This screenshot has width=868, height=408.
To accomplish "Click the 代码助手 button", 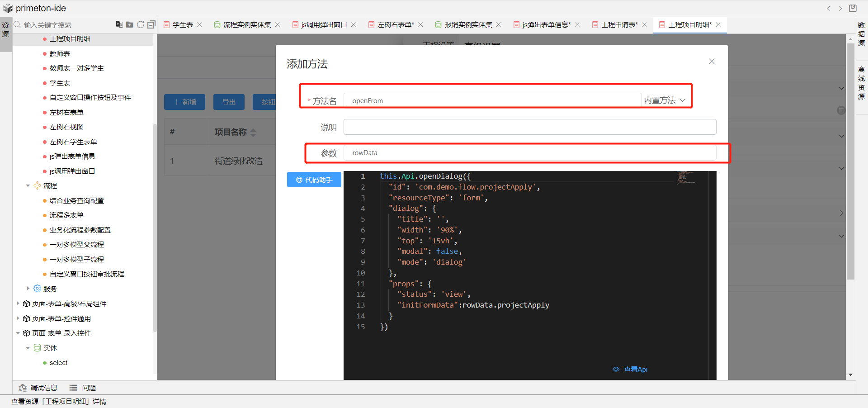I will click(314, 180).
